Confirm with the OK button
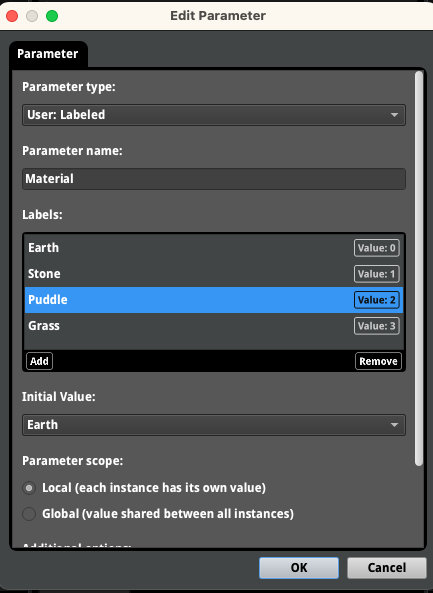Image resolution: width=433 pixels, height=593 pixels. pos(299,568)
